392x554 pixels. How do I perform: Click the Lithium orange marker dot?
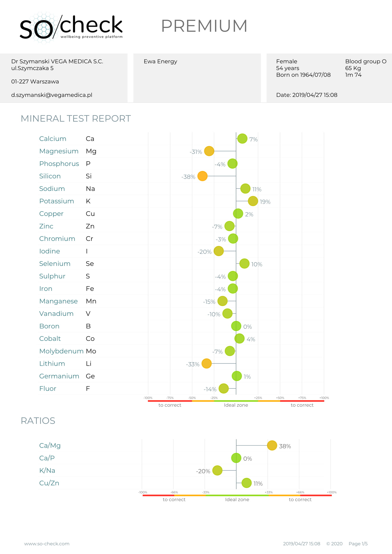(x=206, y=363)
